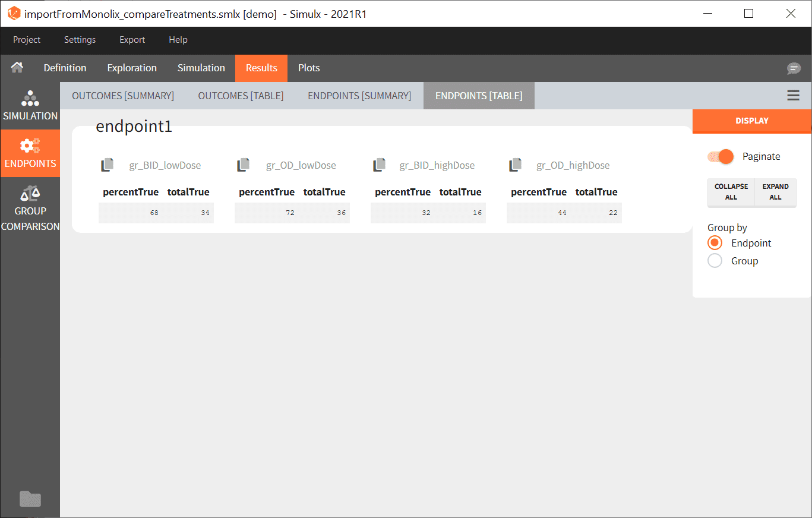
Task: Select Group by Group radio button
Action: [x=715, y=261]
